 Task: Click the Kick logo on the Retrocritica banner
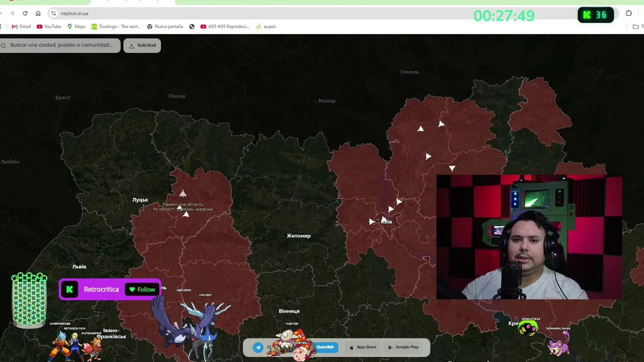coord(70,290)
